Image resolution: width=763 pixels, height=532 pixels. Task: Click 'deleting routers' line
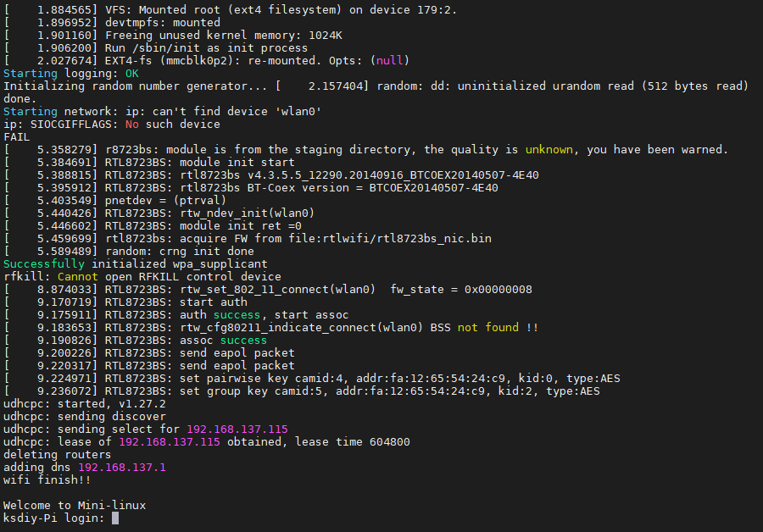pos(58,455)
